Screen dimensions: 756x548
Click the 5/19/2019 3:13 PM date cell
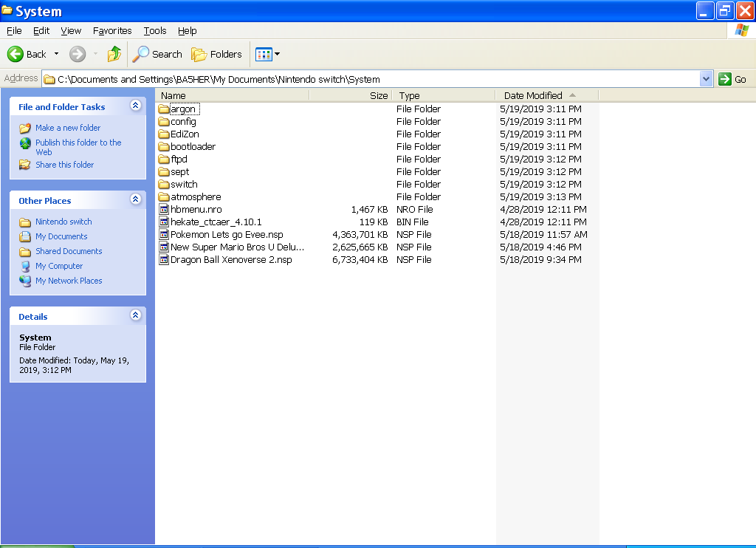(540, 196)
